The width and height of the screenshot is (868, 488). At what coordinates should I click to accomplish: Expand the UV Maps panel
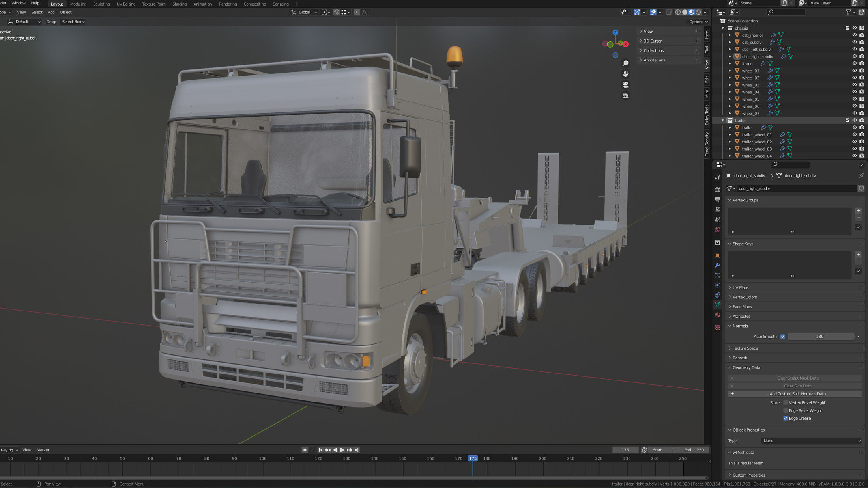coord(741,287)
